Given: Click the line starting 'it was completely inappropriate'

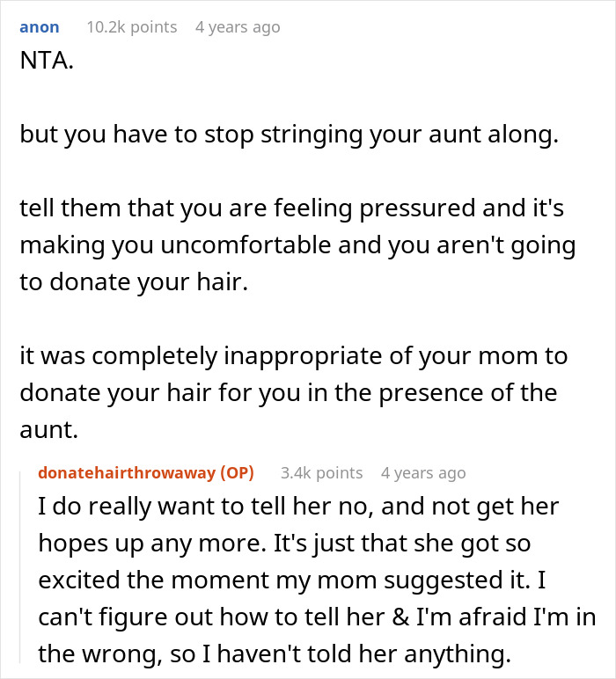Looking at the screenshot, I should coord(293,355).
